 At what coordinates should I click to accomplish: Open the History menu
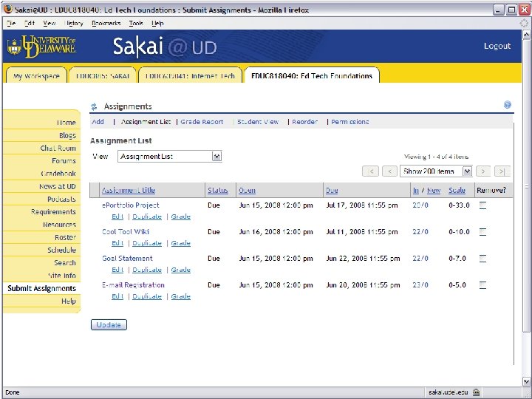[x=73, y=23]
